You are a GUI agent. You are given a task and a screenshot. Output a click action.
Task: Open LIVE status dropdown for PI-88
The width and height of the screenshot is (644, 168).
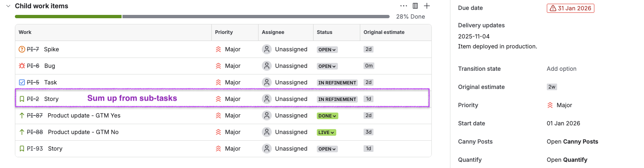click(327, 132)
